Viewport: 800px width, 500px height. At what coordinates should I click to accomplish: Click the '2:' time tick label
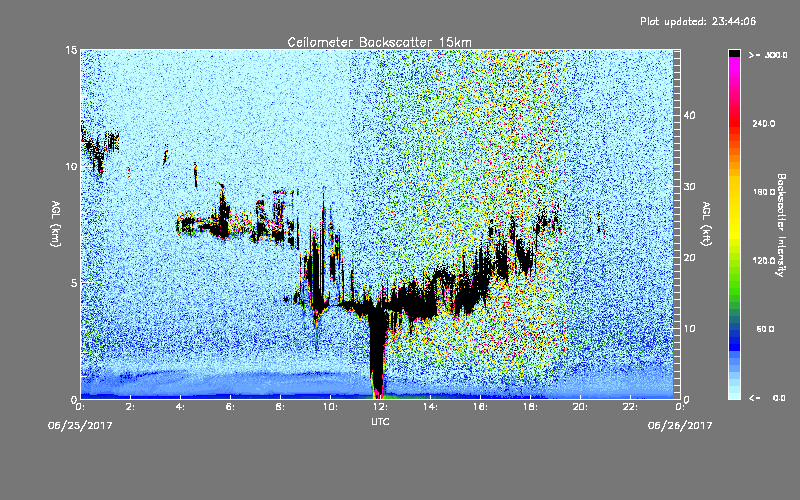click(130, 407)
